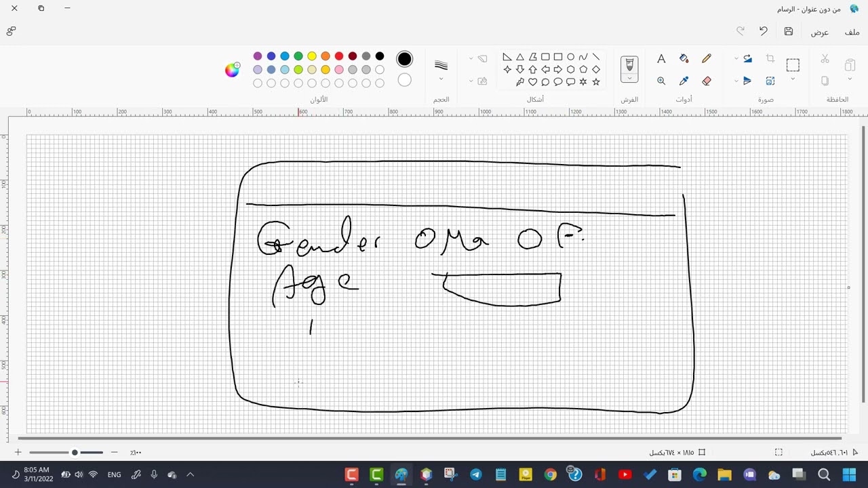Pick the curve shape

tap(583, 57)
